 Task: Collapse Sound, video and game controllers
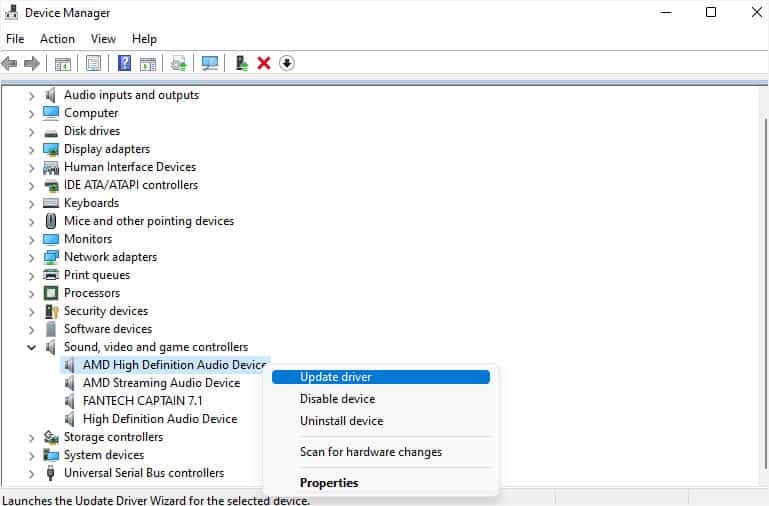point(31,348)
